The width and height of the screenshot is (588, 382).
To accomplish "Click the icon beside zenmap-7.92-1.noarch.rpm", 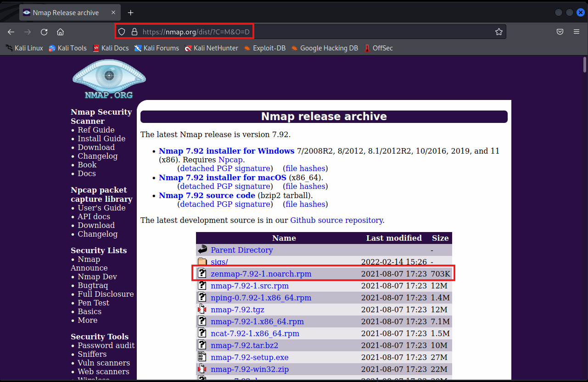I will [202, 274].
